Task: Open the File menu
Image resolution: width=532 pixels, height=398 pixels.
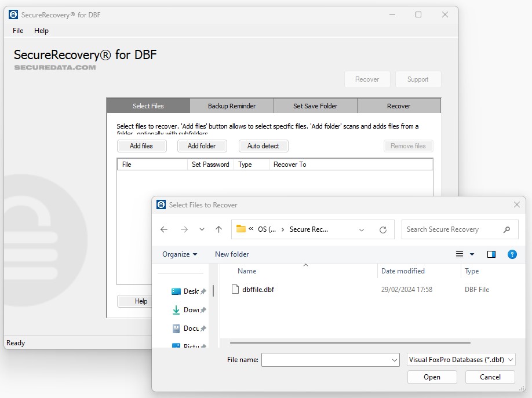Action: [x=18, y=31]
